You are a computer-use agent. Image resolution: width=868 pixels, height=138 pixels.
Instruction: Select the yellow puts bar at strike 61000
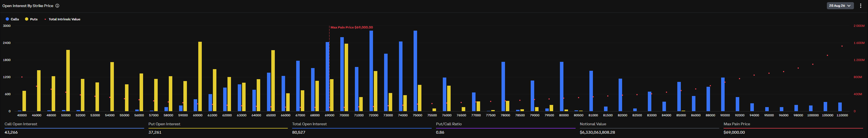(x=215, y=90)
